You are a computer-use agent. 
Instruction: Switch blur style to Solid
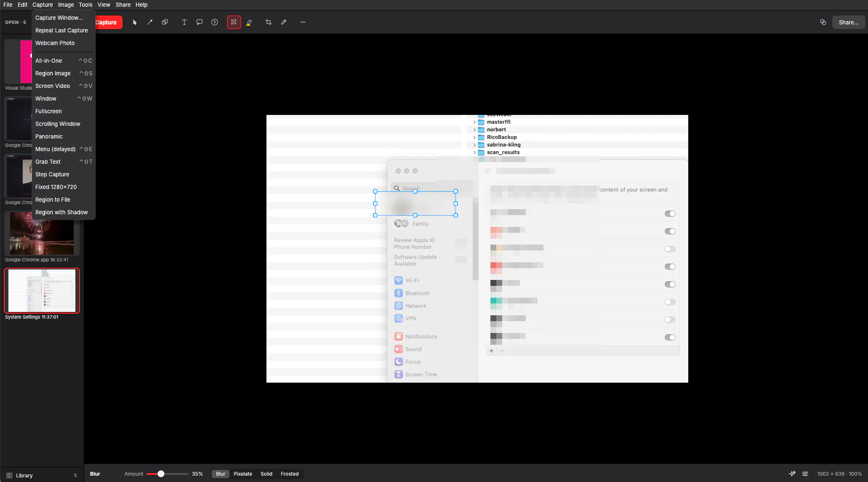(266, 474)
